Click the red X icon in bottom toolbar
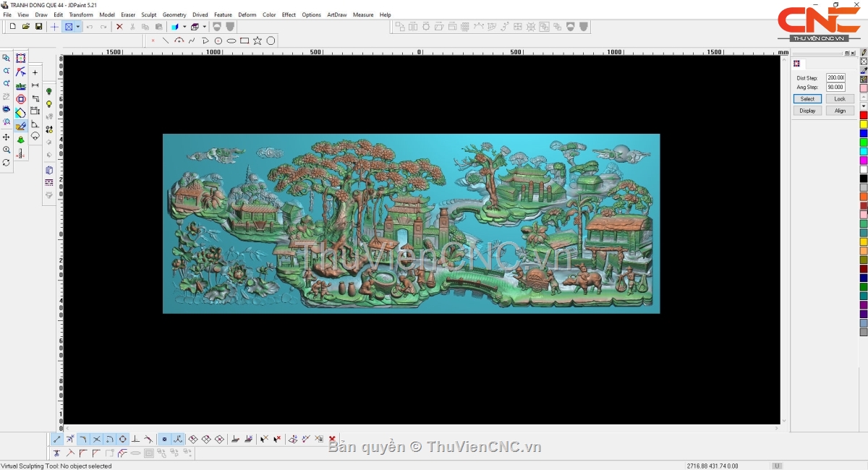The height and width of the screenshot is (470, 868). (x=332, y=439)
